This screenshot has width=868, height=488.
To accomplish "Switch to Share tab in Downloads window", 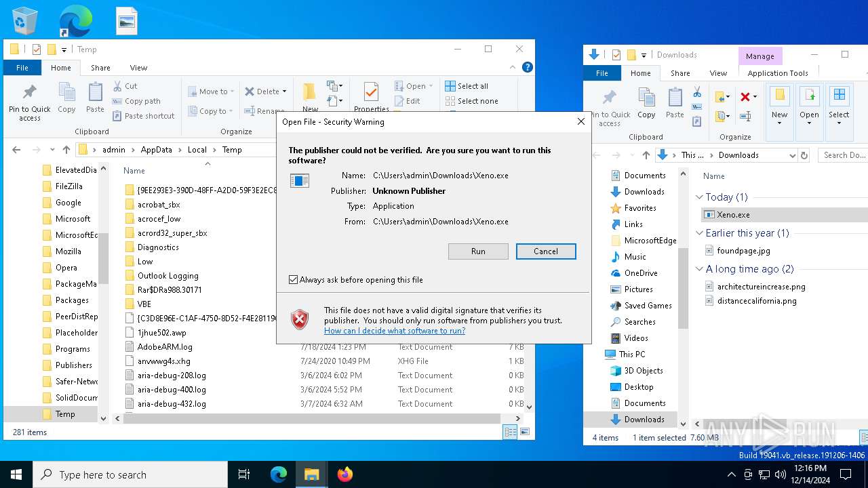I will pos(680,73).
